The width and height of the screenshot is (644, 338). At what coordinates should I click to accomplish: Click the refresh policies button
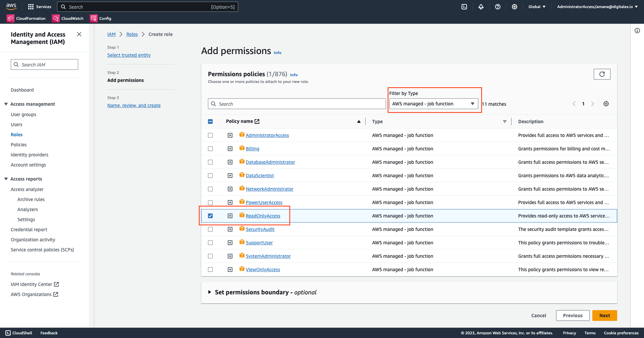(x=602, y=74)
